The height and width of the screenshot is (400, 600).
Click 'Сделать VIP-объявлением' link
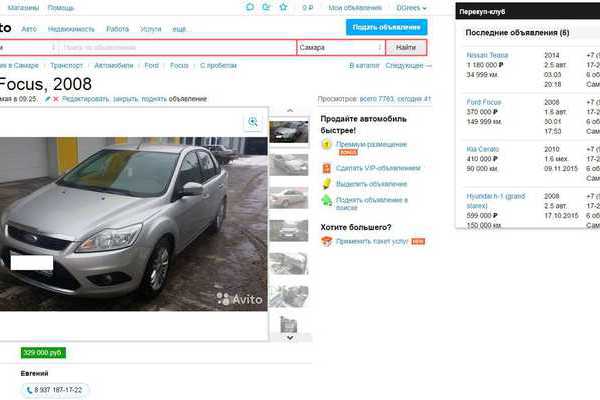(378, 168)
